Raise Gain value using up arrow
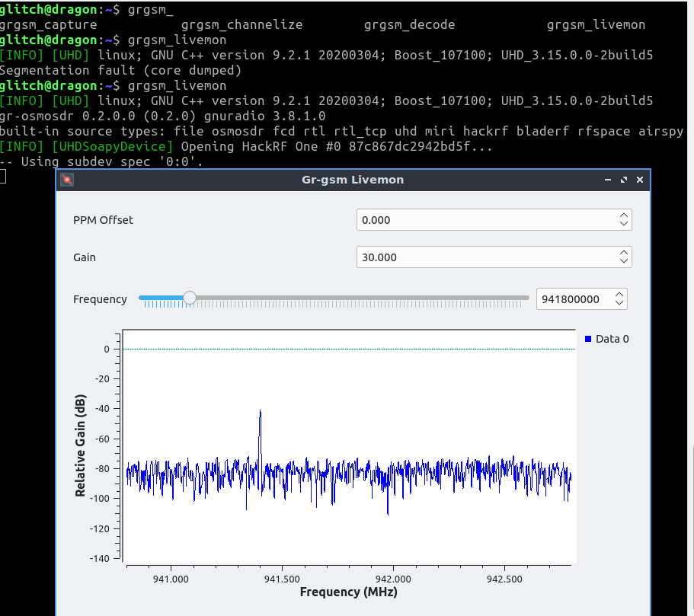This screenshot has height=616, width=694. [x=624, y=253]
